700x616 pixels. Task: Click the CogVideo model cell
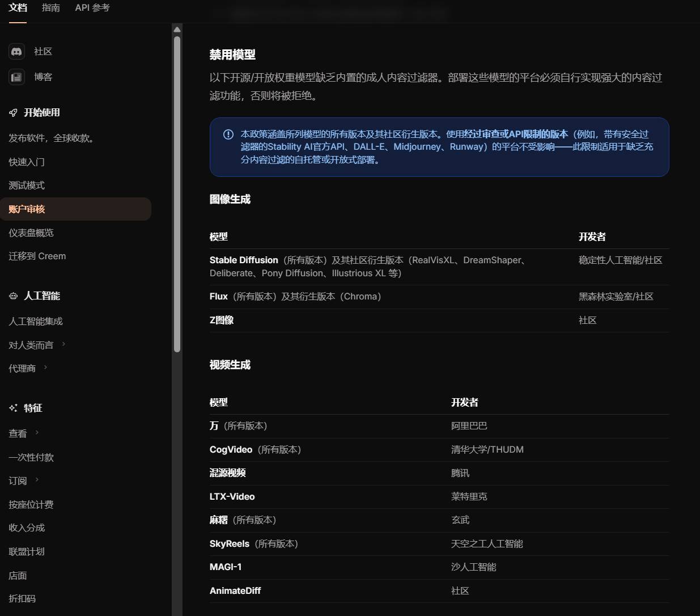(x=255, y=449)
